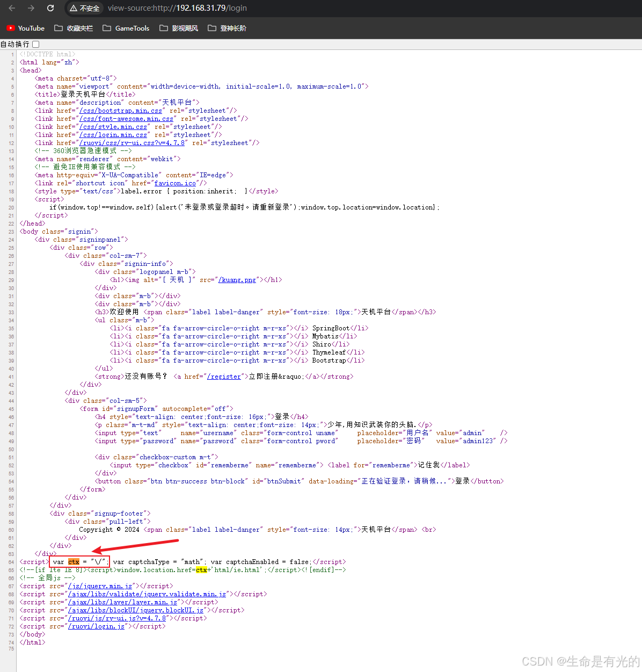Viewport: 642px width, 672px height.
Task: Open the /kuang.png image link
Action: pyautogui.click(x=237, y=280)
